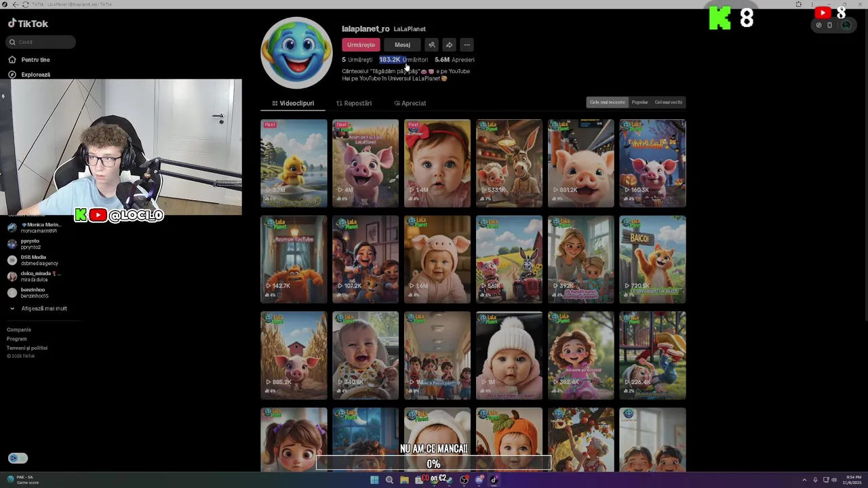This screenshot has height=488, width=868.
Task: Open File Explorer from the taskbar
Action: 404,480
